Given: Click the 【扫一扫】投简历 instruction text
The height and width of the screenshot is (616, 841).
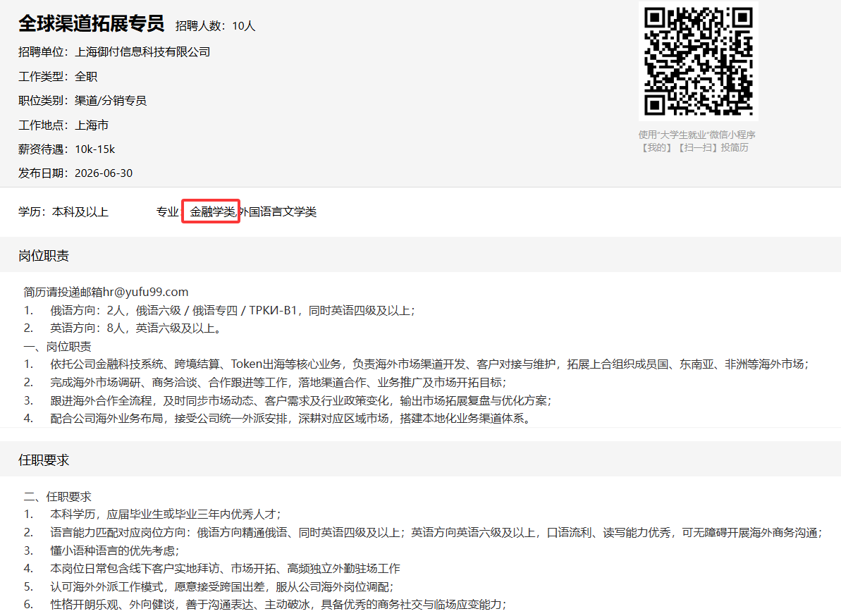Looking at the screenshot, I should [713, 147].
